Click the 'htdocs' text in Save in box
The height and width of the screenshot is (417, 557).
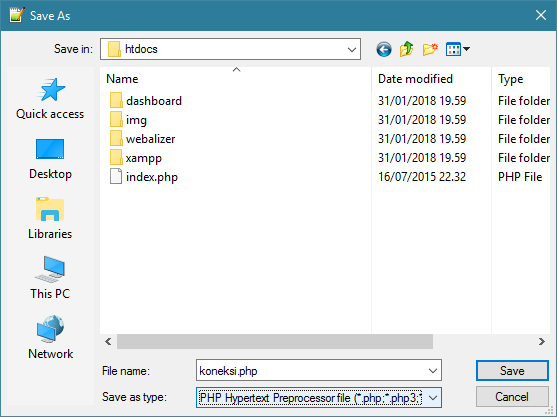coord(141,49)
